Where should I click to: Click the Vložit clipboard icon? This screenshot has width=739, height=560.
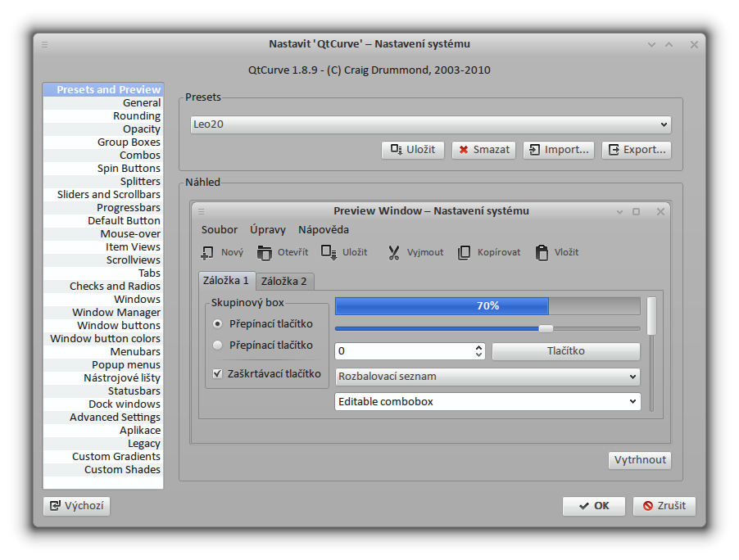tap(542, 253)
